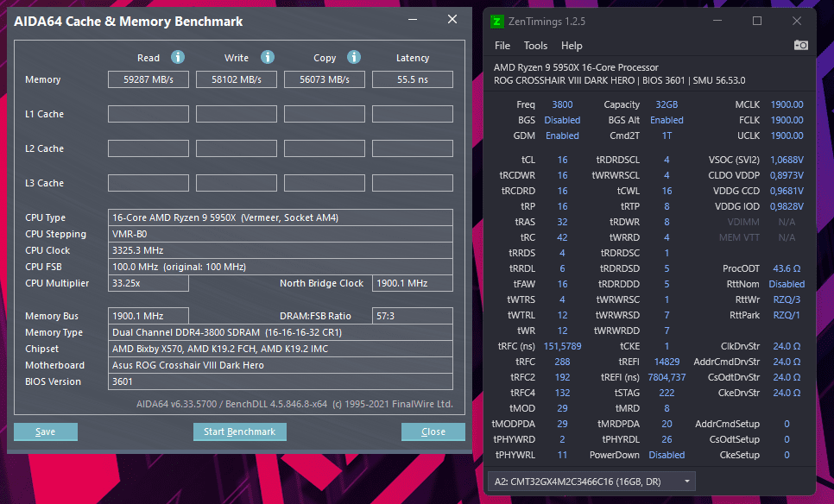Open the Help menu in ZenTimings
Screen dimensions: 834x504
572,46
